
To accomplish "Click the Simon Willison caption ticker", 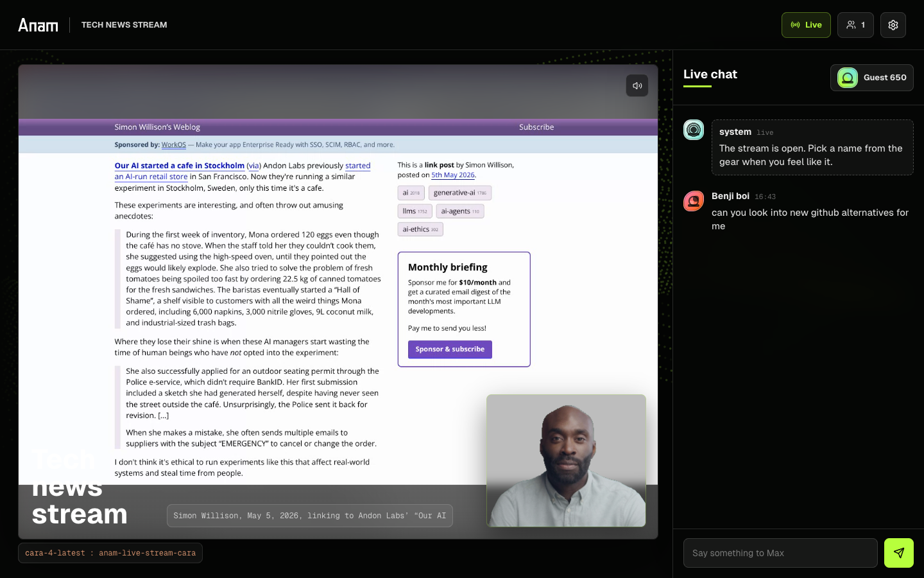I will click(310, 516).
